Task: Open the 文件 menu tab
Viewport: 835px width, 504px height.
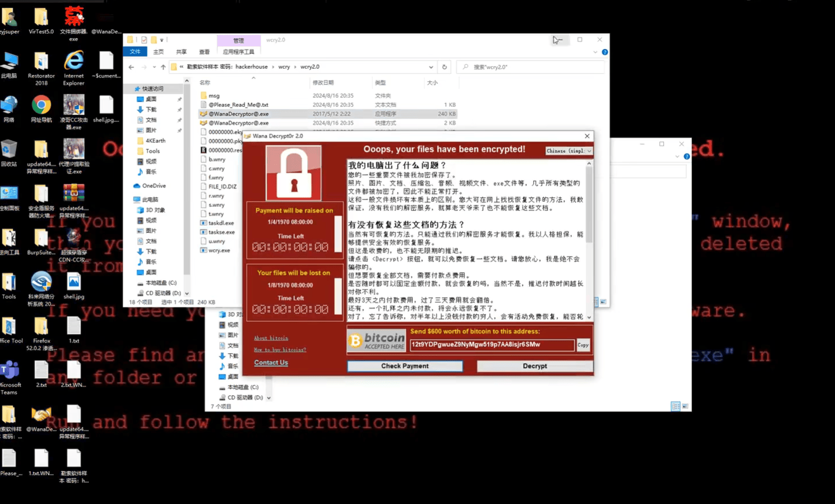Action: 135,52
